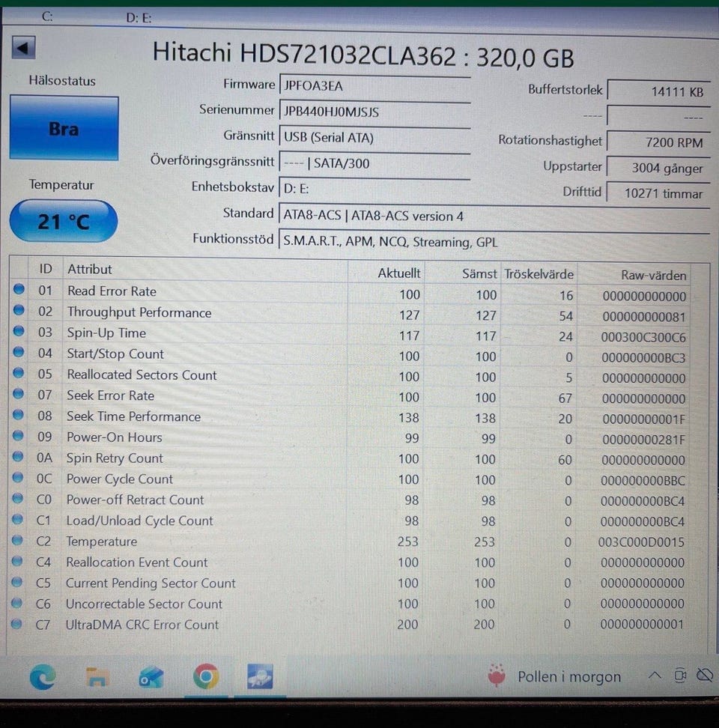Click the CrystalDiskInfo taskbar icon
This screenshot has height=728, width=719.
pos(260,677)
